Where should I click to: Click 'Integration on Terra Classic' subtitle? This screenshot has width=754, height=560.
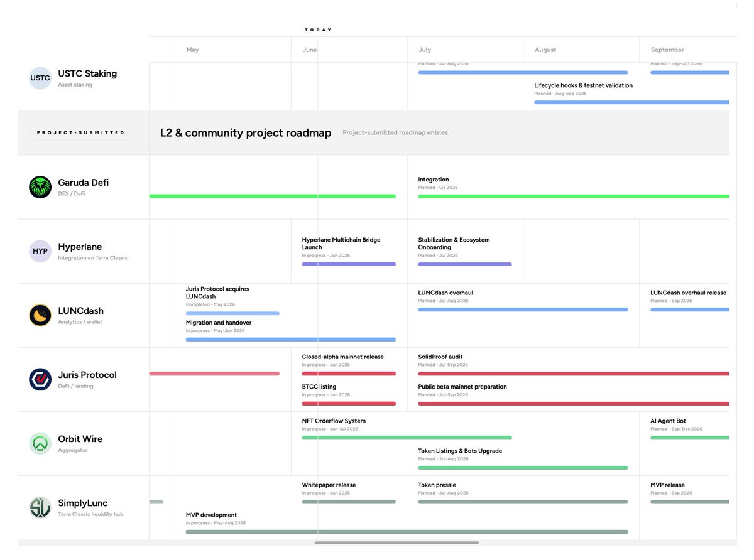point(93,258)
